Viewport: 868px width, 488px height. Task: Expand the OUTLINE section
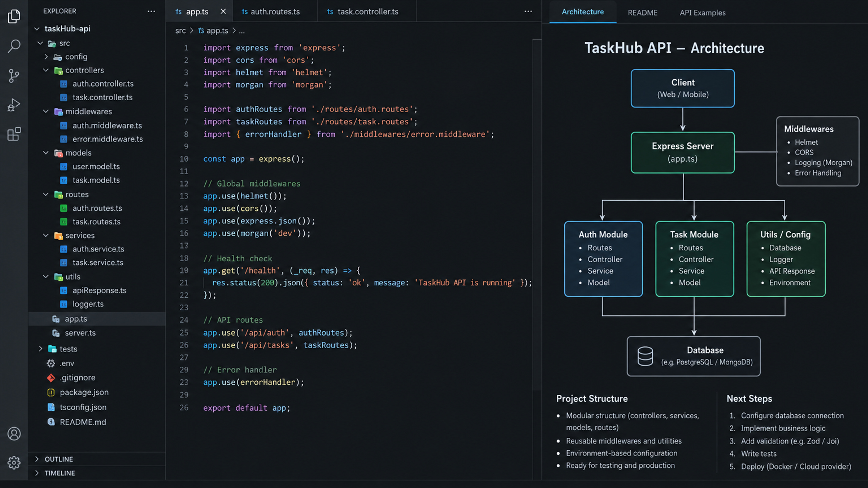[37, 459]
